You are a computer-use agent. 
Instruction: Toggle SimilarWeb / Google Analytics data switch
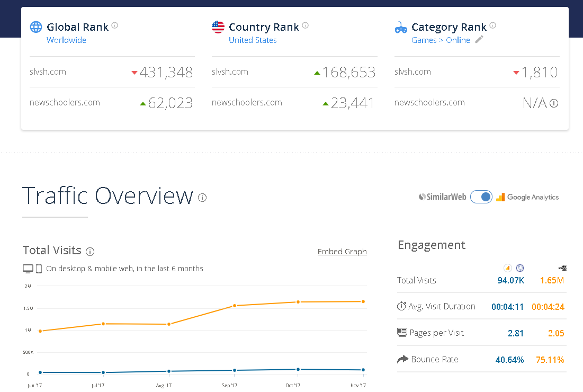(481, 197)
